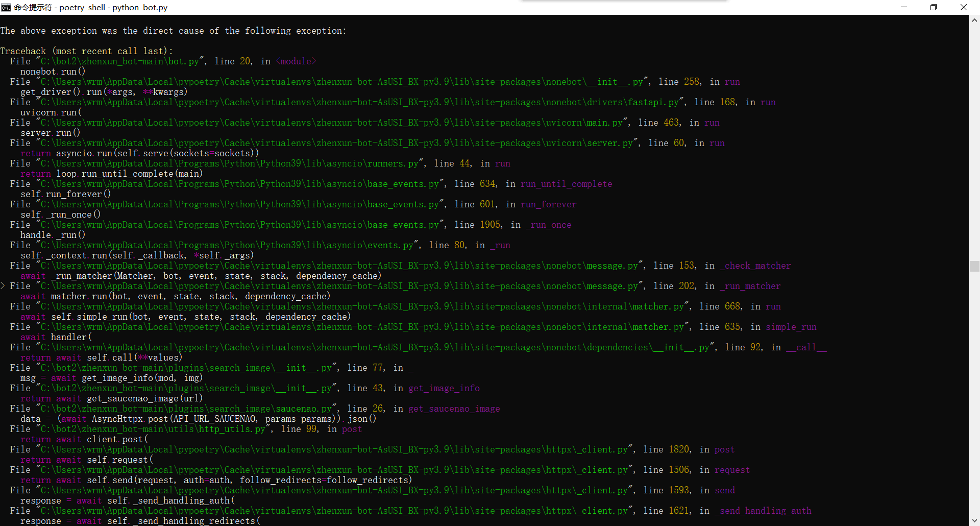The image size is (980, 526).
Task: Click the search_image __init__.py line 77 entry
Action: (211, 368)
